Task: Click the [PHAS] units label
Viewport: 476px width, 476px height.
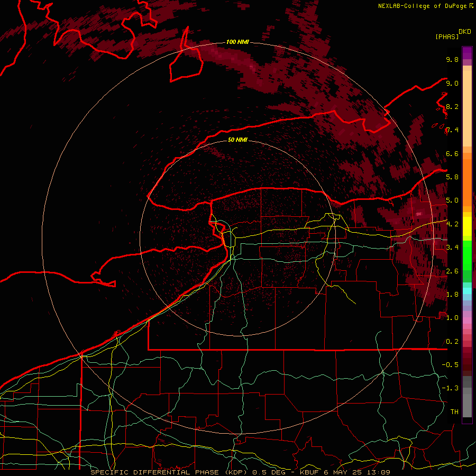Action: [x=447, y=36]
